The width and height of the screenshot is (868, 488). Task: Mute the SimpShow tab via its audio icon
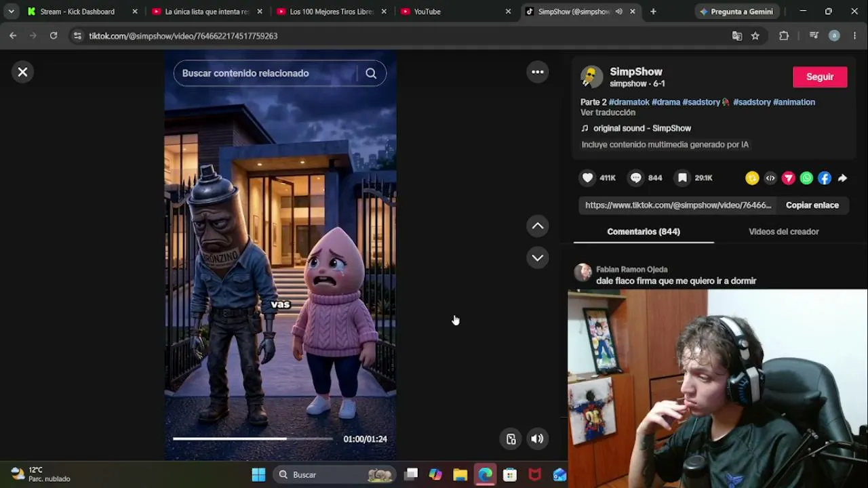(x=618, y=12)
